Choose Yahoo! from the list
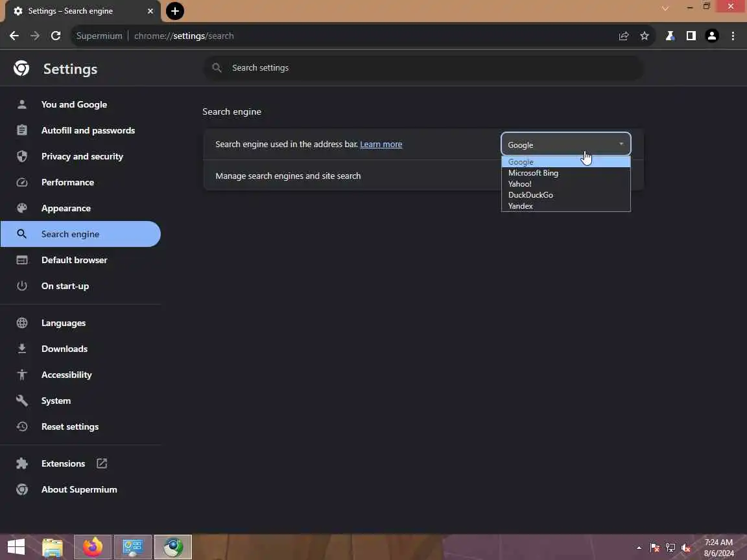747x560 pixels. 566,184
